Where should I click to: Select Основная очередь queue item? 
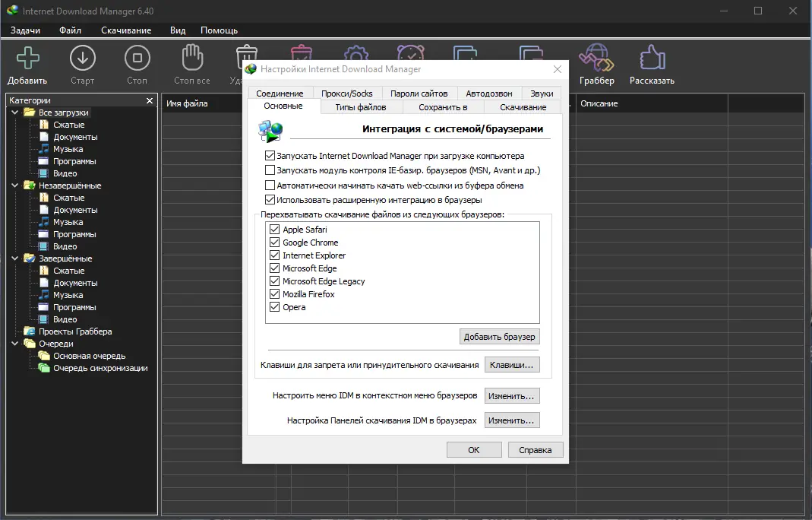(x=90, y=357)
